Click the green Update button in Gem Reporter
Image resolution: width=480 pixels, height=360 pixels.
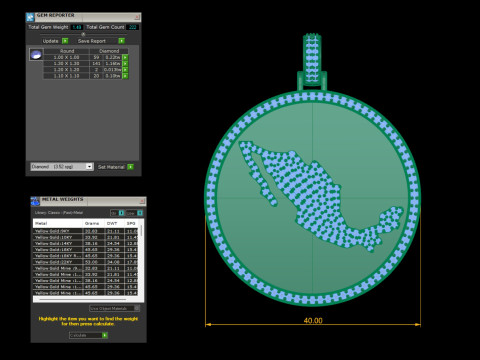(x=65, y=41)
